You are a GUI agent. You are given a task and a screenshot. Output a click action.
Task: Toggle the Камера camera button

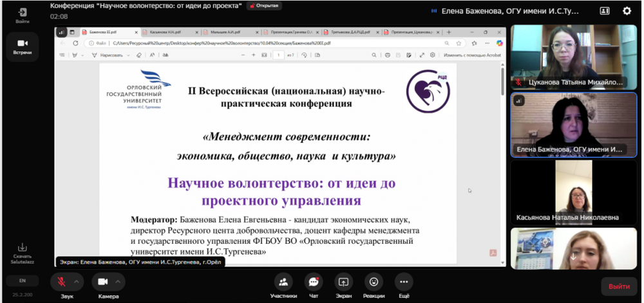[x=102, y=282]
